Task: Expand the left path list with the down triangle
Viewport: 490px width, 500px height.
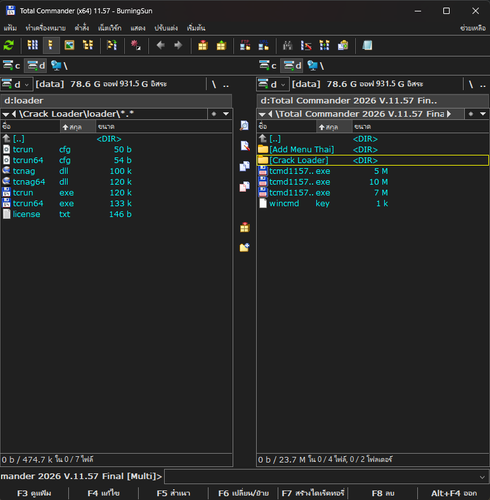Action: coord(6,114)
